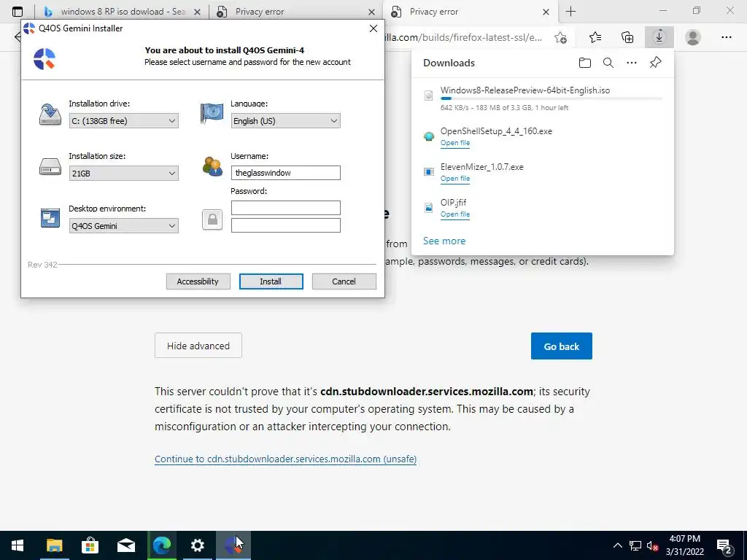Click the installation size disk icon
The height and width of the screenshot is (560, 747).
click(x=50, y=167)
